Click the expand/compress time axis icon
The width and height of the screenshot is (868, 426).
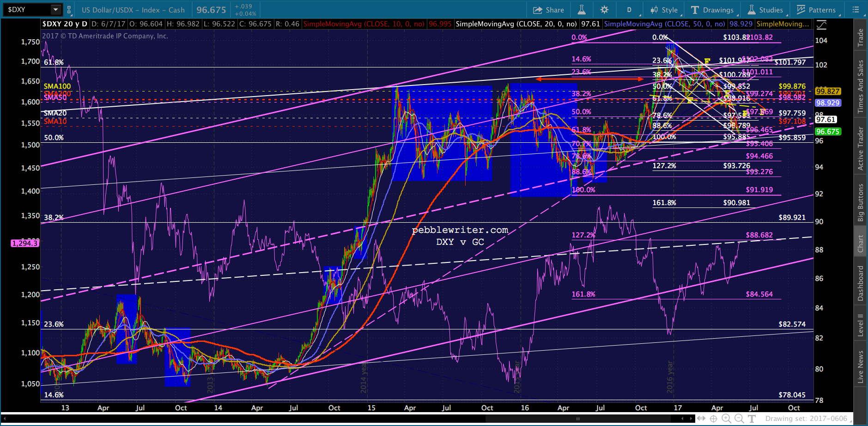tap(701, 419)
